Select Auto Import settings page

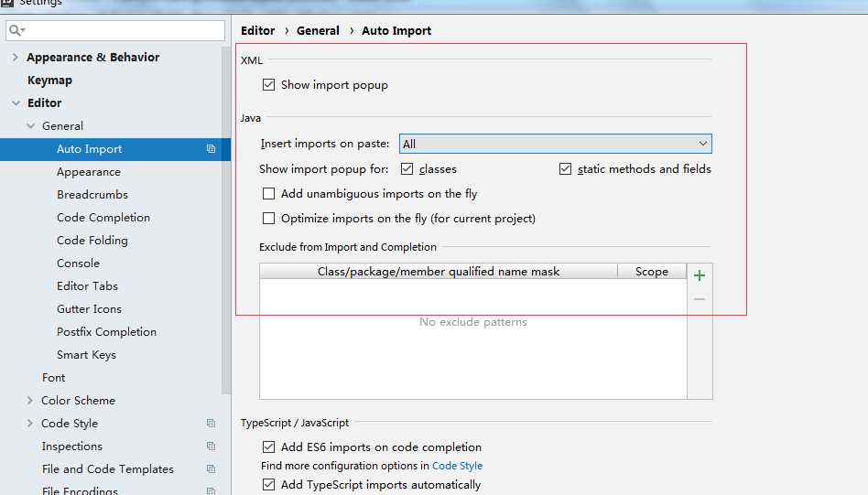click(89, 149)
